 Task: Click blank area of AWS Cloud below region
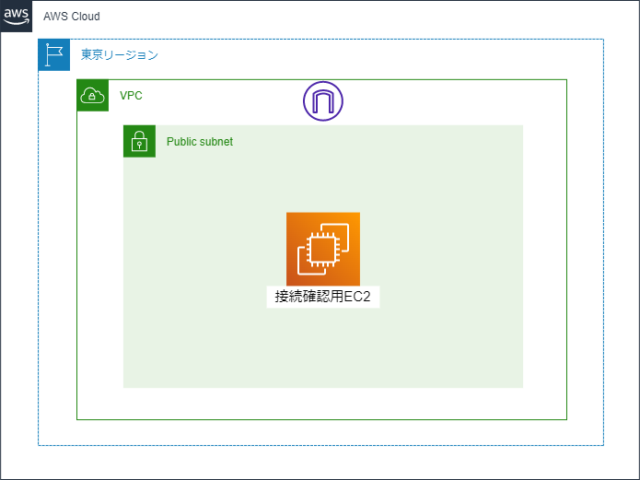pyautogui.click(x=322, y=462)
